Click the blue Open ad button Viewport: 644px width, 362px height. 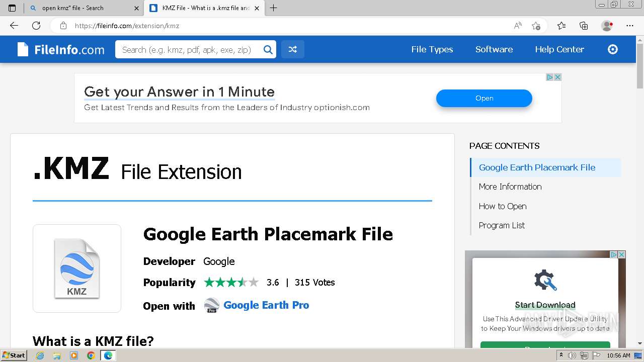(x=484, y=98)
